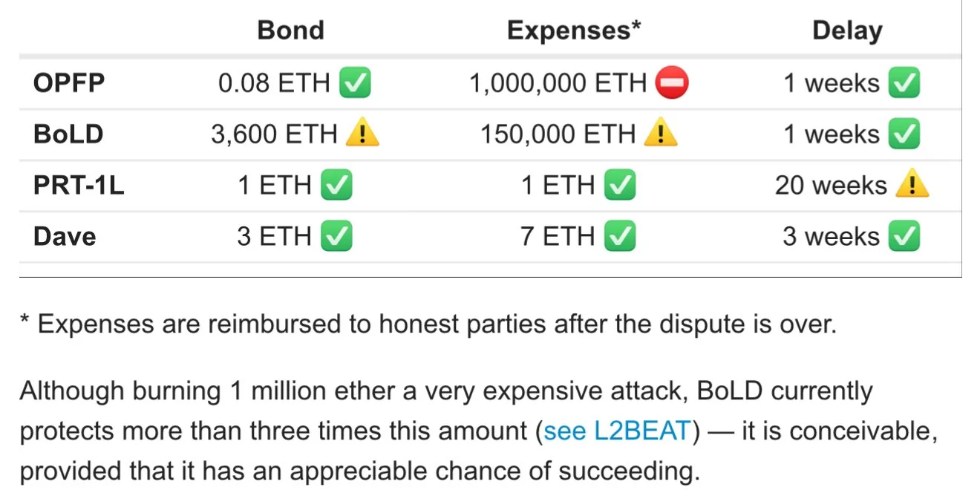Viewport: 980px width, 490px height.
Task: Open the "see L2BEAT" link
Action: click(617, 431)
